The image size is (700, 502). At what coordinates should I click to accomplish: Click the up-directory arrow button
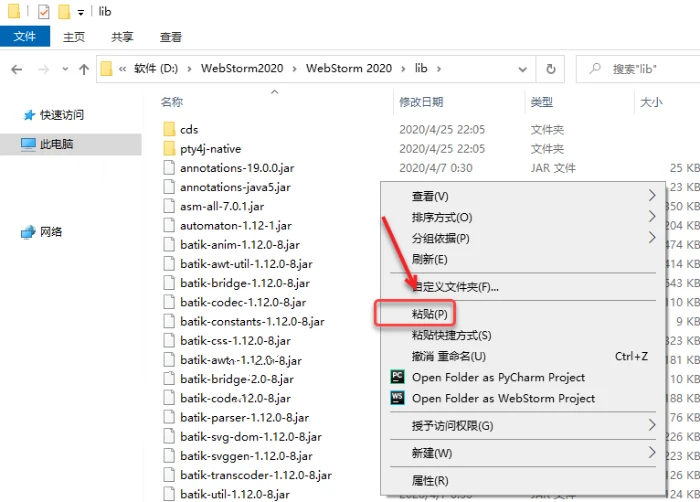(83, 69)
